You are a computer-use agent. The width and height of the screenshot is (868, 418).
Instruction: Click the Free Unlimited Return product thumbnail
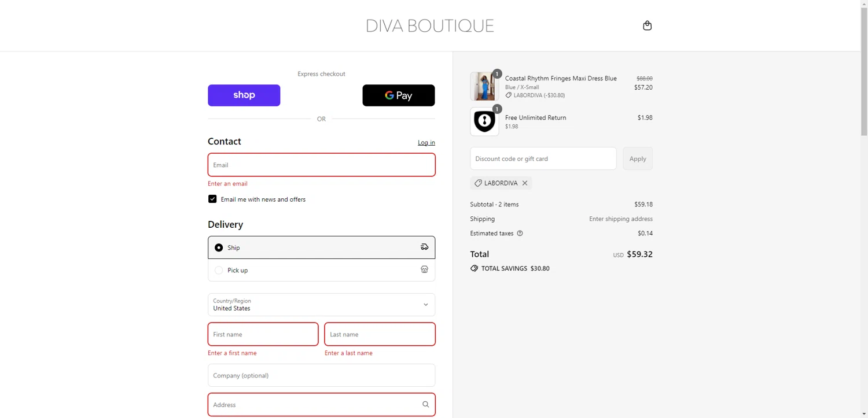pos(484,121)
